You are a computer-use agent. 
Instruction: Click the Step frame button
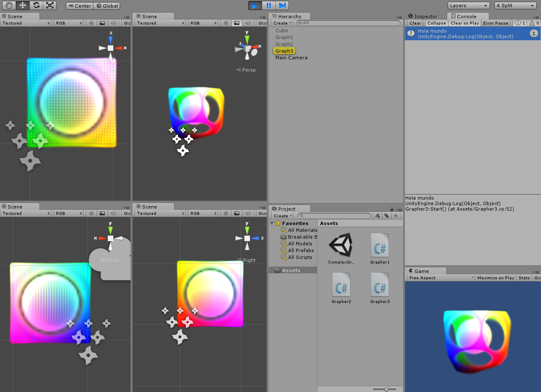click(282, 5)
